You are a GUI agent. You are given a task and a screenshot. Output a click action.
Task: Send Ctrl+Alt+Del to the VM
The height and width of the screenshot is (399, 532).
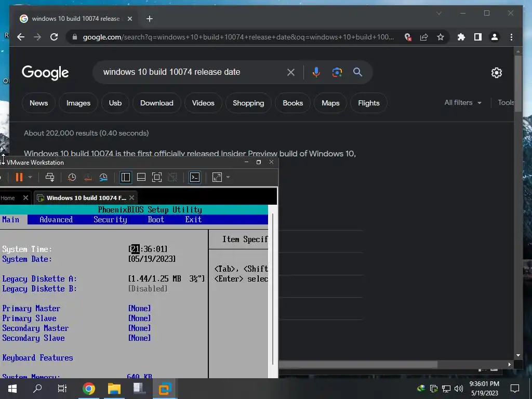(50, 177)
